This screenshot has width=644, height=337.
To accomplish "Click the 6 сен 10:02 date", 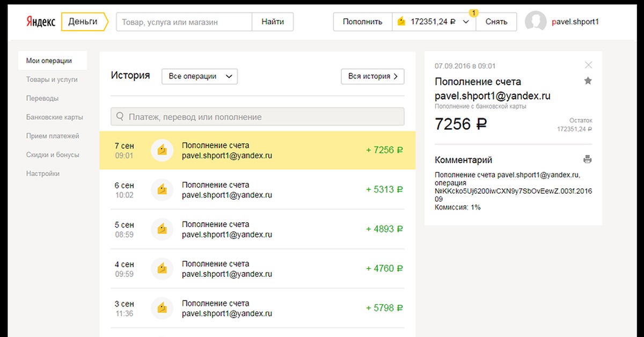I will (x=124, y=190).
